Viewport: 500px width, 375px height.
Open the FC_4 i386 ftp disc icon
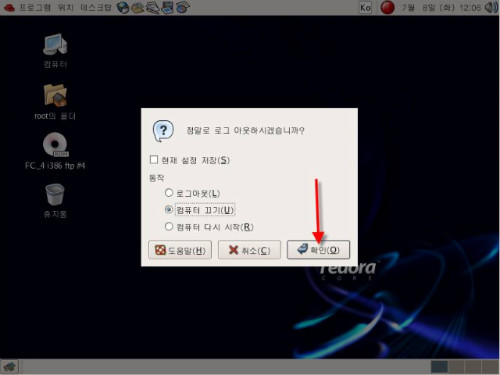point(55,151)
